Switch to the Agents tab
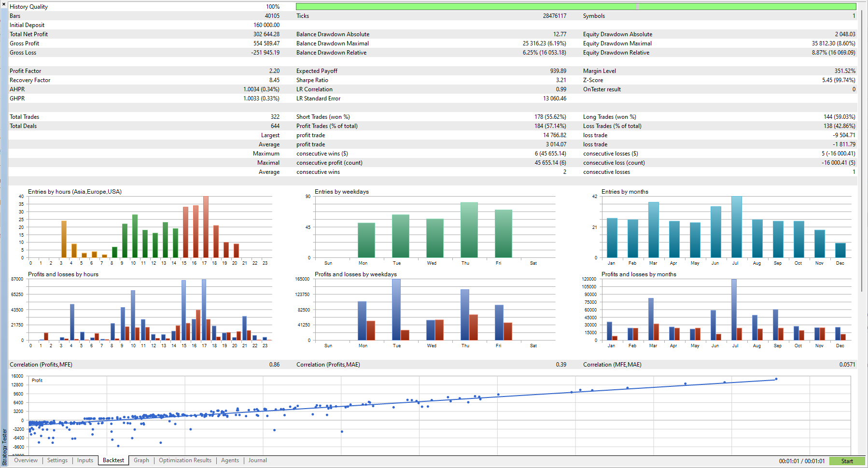Image resolution: width=868 pixels, height=468 pixels. (x=230, y=460)
